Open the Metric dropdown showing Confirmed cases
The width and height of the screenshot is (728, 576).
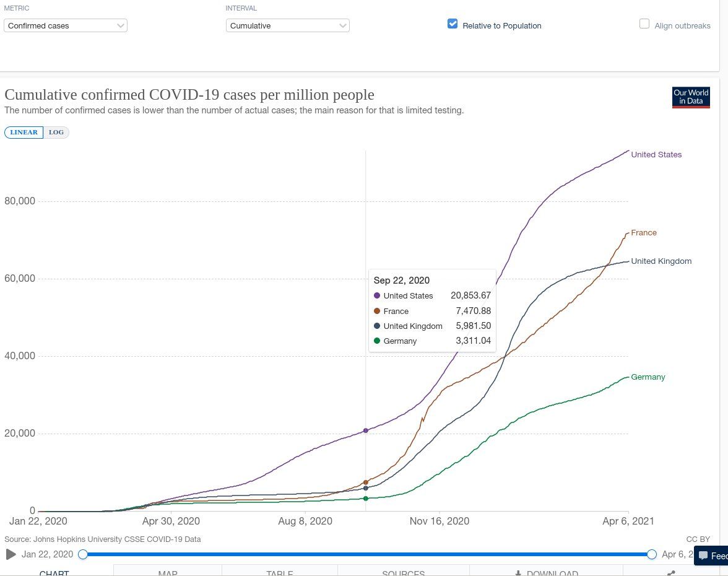[x=66, y=25]
